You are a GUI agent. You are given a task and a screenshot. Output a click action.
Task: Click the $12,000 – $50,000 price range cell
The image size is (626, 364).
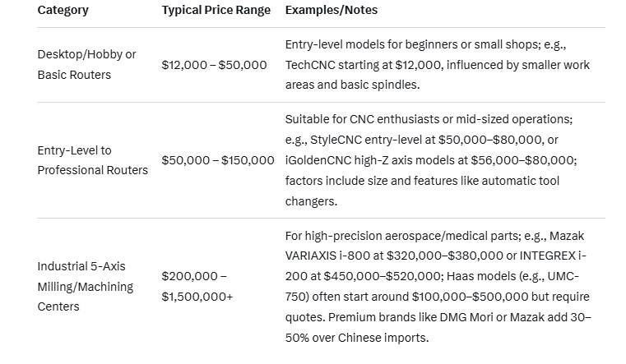tap(214, 64)
